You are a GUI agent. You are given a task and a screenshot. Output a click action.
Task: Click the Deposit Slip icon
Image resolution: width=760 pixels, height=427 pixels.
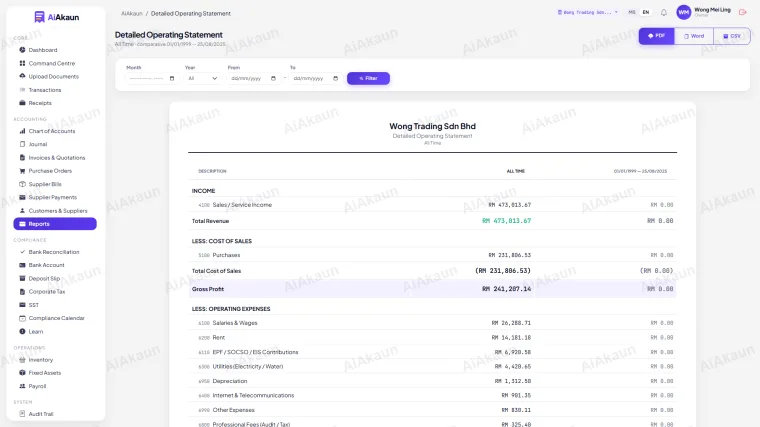[x=22, y=279]
